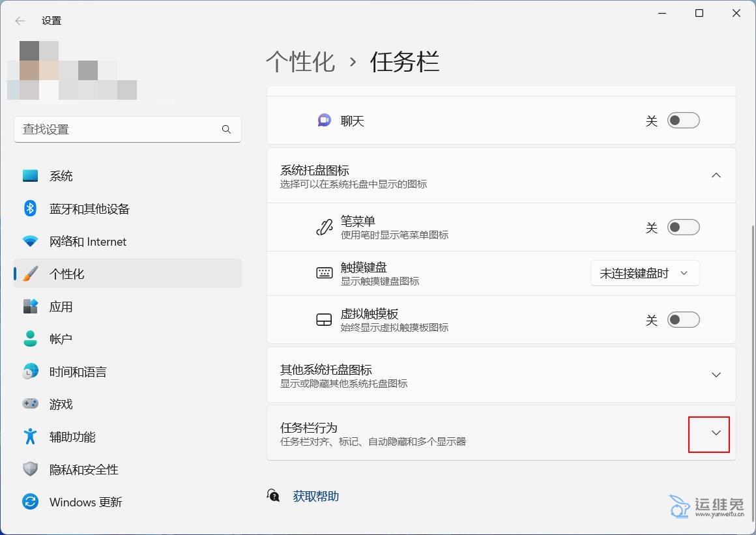Click the Windows Update sidebar icon
The width and height of the screenshot is (756, 535).
(30, 502)
